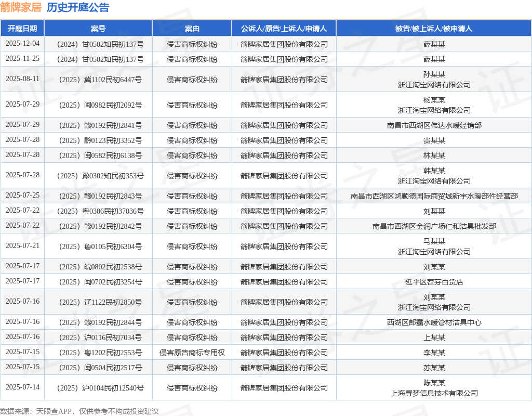Image resolution: width=532 pixels, height=416 pixels.
Task: Click the date 2025-11-25
Action: point(22,58)
